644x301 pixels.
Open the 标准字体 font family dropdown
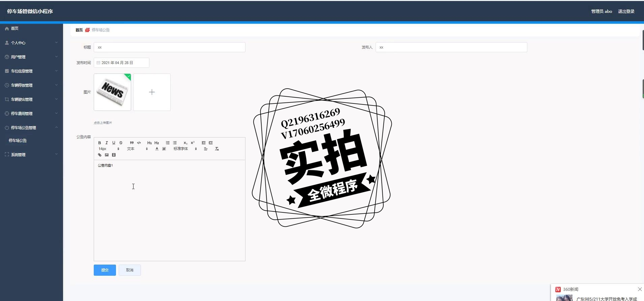click(185, 149)
